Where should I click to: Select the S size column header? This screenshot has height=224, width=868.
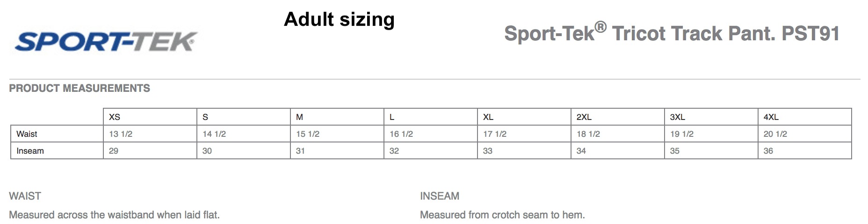(244, 117)
